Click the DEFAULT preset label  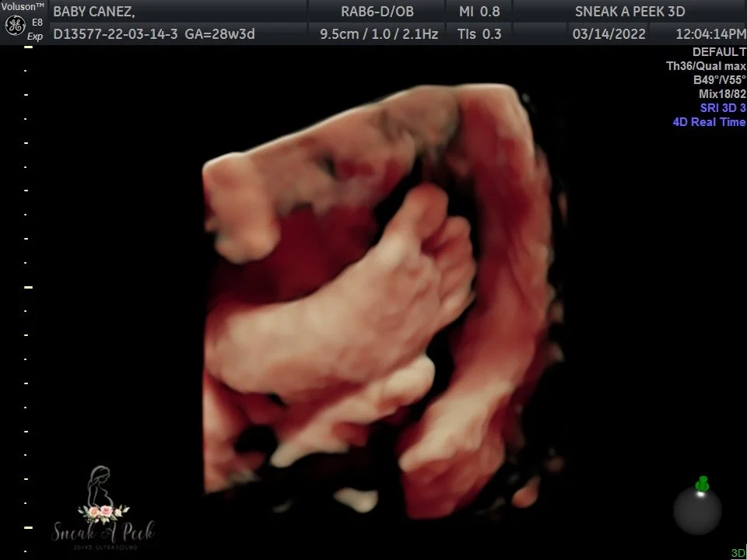pyautogui.click(x=719, y=52)
